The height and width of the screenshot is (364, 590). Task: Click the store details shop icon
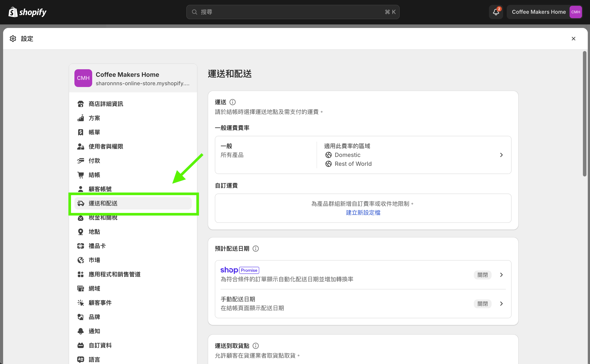click(x=80, y=104)
